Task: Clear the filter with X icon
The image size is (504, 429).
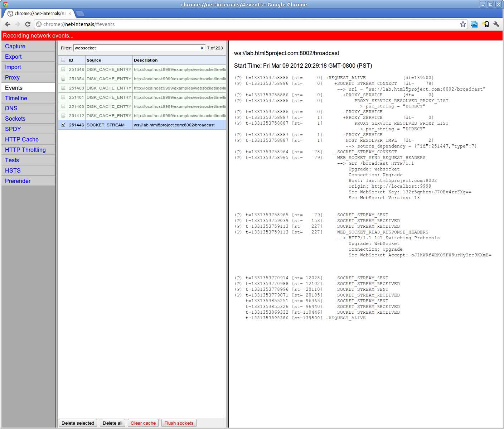Action: pos(202,48)
